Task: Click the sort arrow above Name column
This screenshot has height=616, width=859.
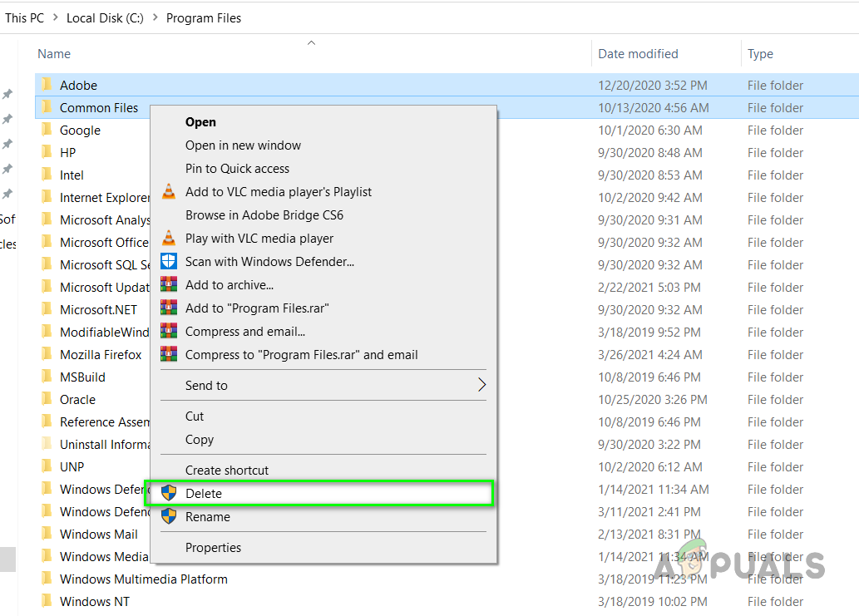Action: click(x=311, y=42)
